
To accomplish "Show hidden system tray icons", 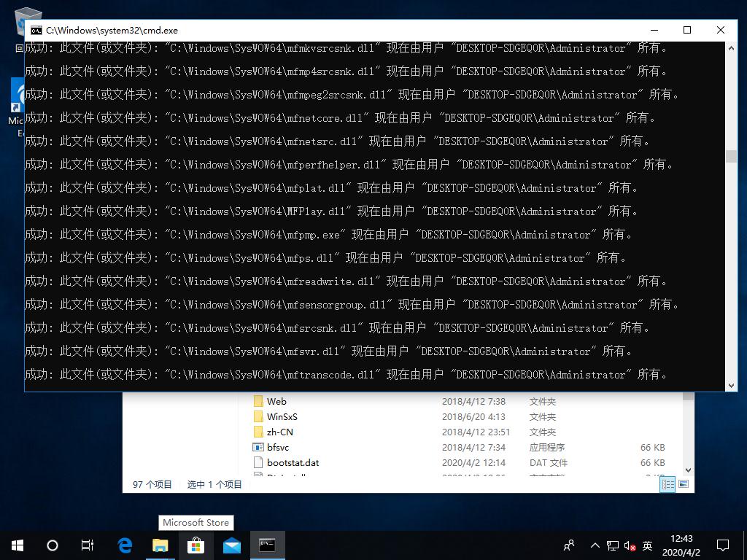I will pyautogui.click(x=595, y=545).
